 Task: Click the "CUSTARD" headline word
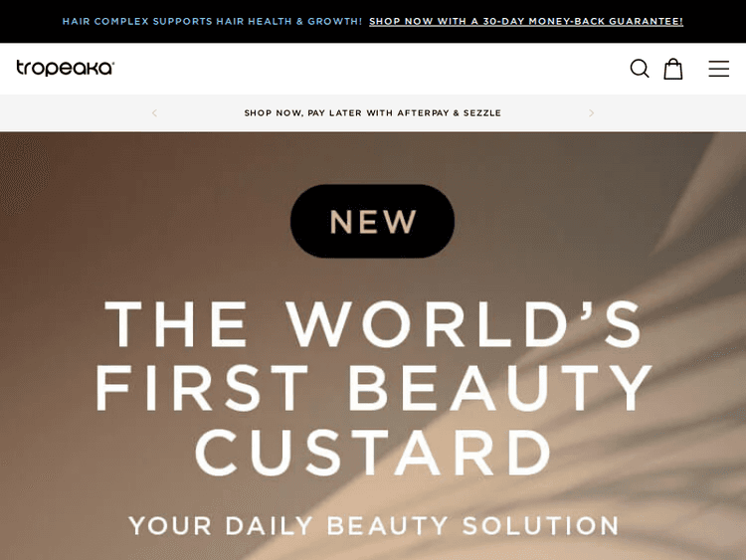(373, 451)
